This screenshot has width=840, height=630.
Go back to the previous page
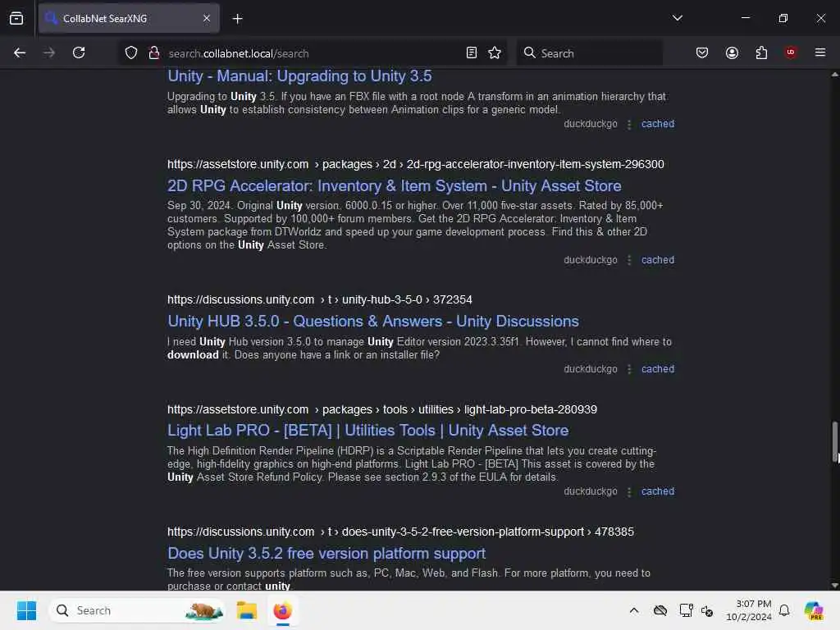[x=20, y=52]
